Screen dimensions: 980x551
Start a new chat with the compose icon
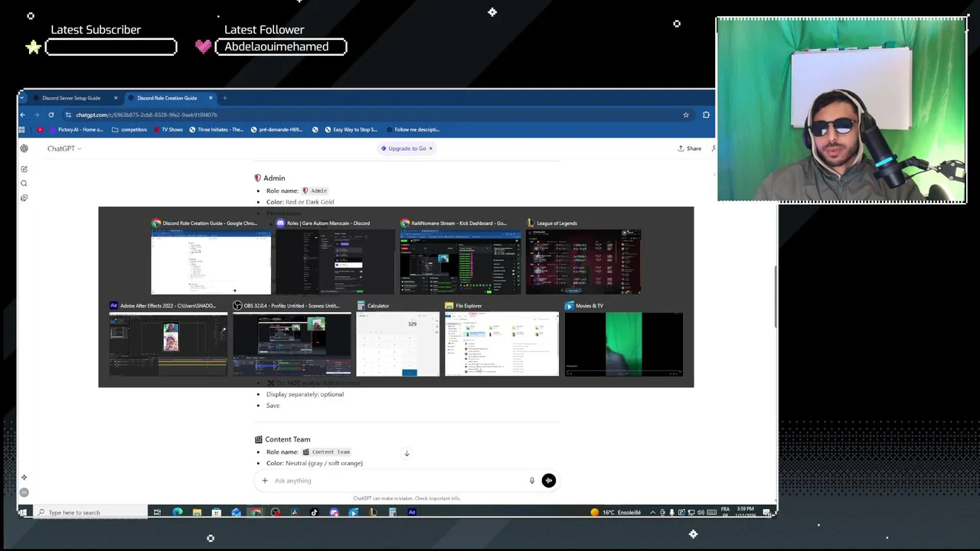coord(24,169)
